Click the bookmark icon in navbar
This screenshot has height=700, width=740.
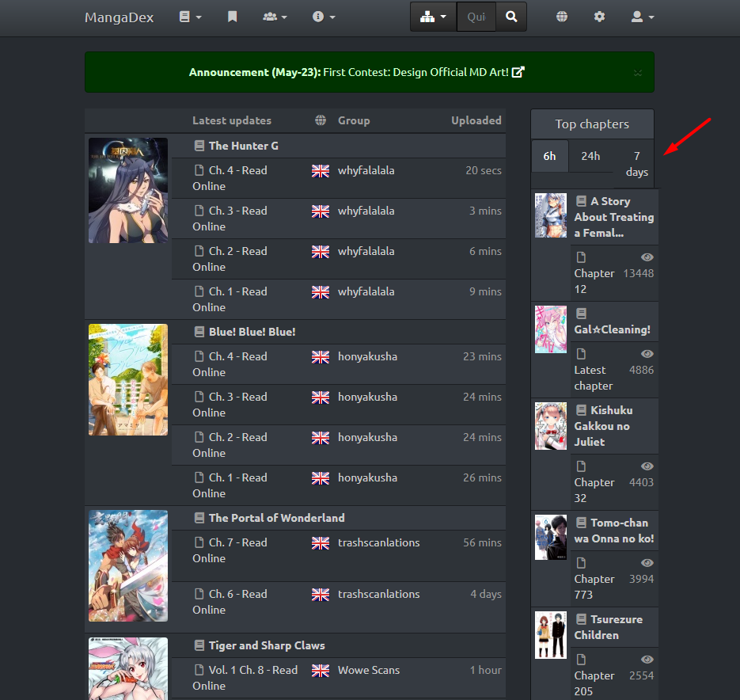click(232, 17)
